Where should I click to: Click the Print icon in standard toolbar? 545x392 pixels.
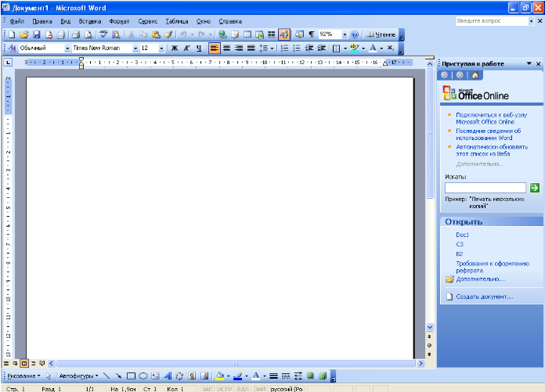click(x=76, y=34)
